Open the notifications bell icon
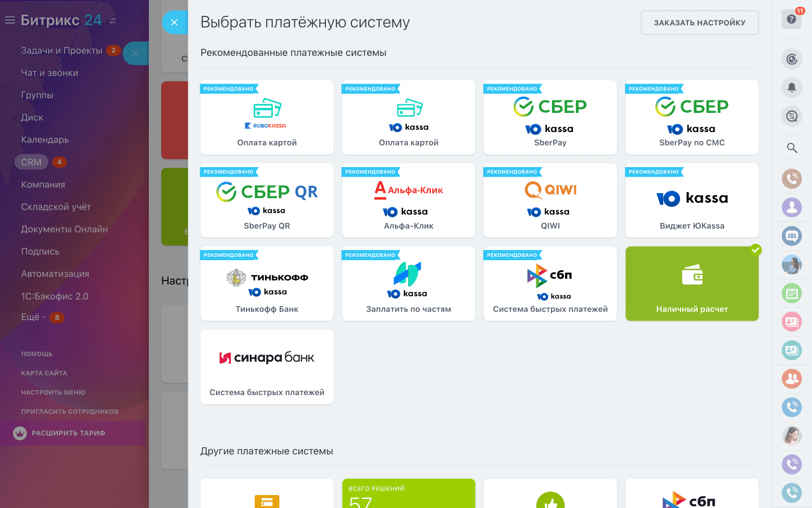 click(792, 87)
